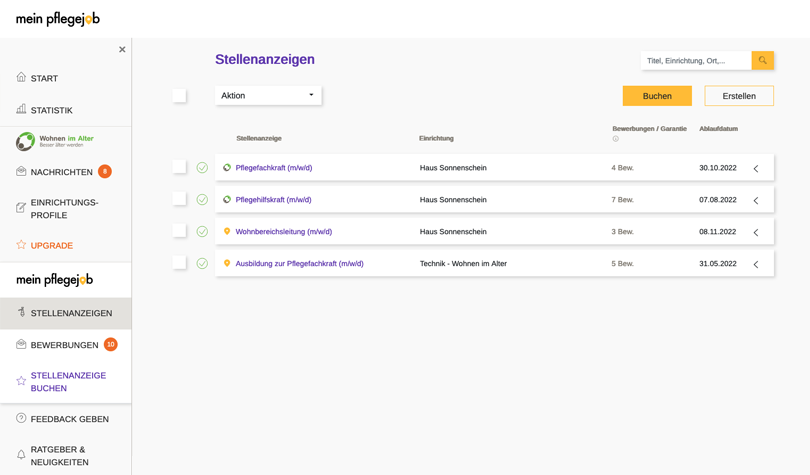Check the box for Pflegefachkraft row

click(179, 167)
